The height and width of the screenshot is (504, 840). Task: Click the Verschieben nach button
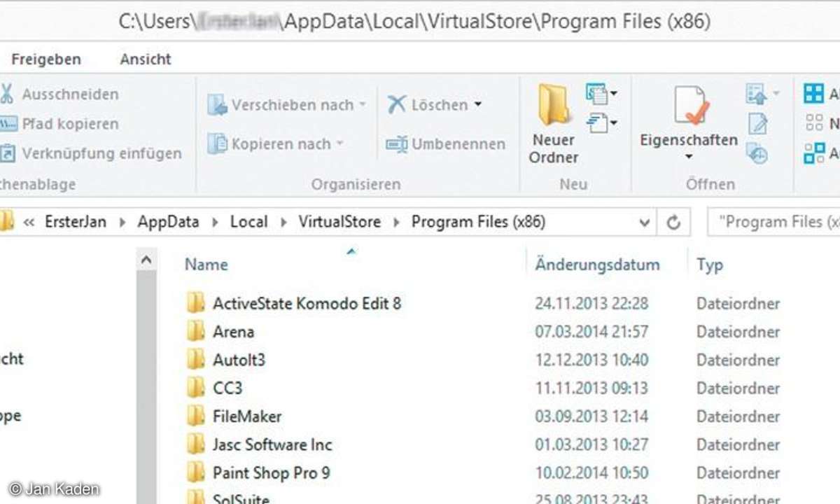pyautogui.click(x=286, y=105)
